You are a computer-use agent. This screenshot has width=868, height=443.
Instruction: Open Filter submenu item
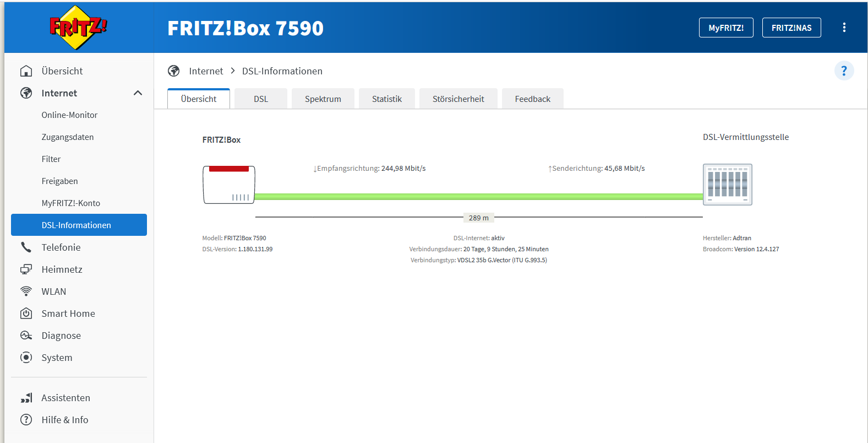[x=51, y=159]
